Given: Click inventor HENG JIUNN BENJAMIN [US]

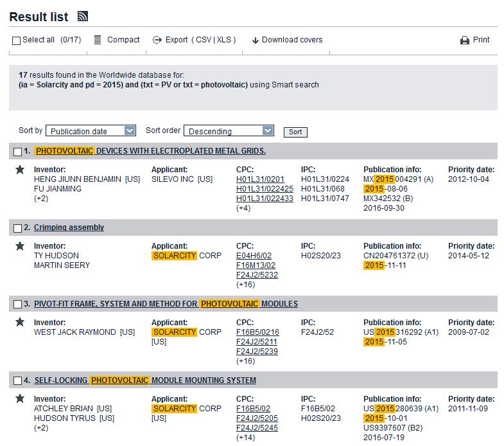Looking at the screenshot, I should (87, 179).
